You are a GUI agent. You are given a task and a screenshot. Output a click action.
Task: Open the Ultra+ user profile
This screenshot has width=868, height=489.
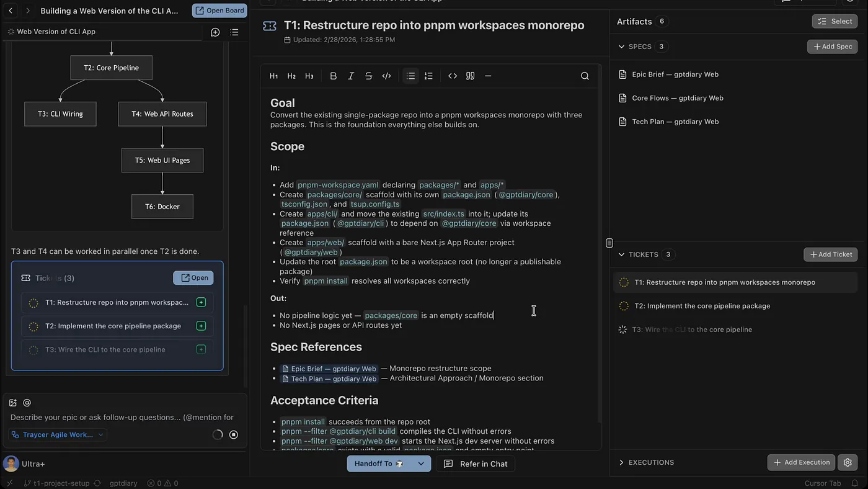tap(24, 464)
